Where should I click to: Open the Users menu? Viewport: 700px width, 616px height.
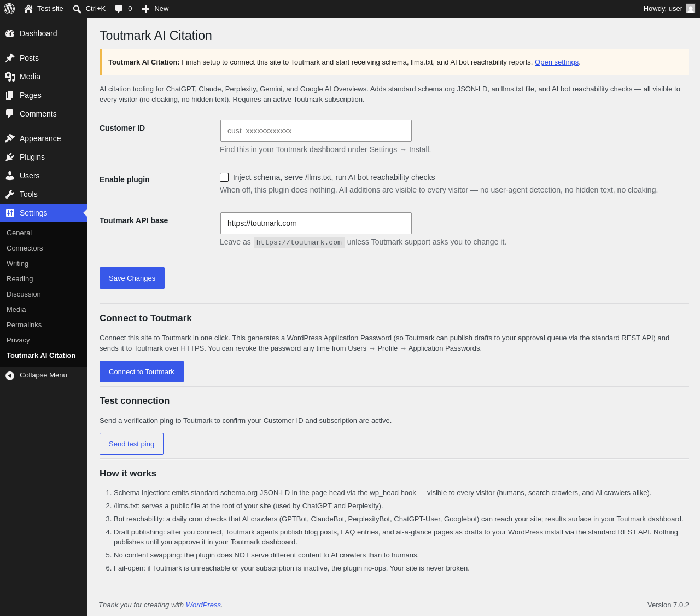pos(44,176)
